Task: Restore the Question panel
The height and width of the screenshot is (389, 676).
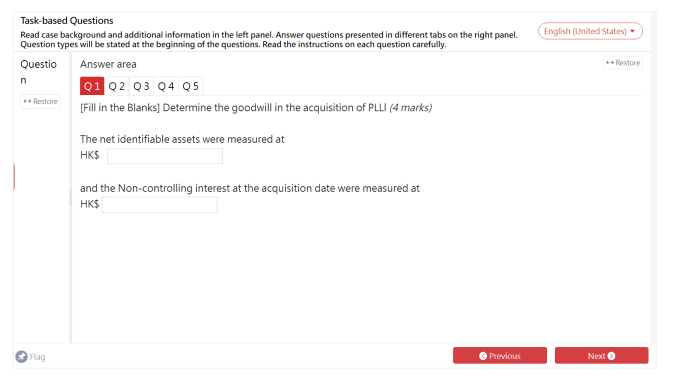Action: click(x=40, y=101)
